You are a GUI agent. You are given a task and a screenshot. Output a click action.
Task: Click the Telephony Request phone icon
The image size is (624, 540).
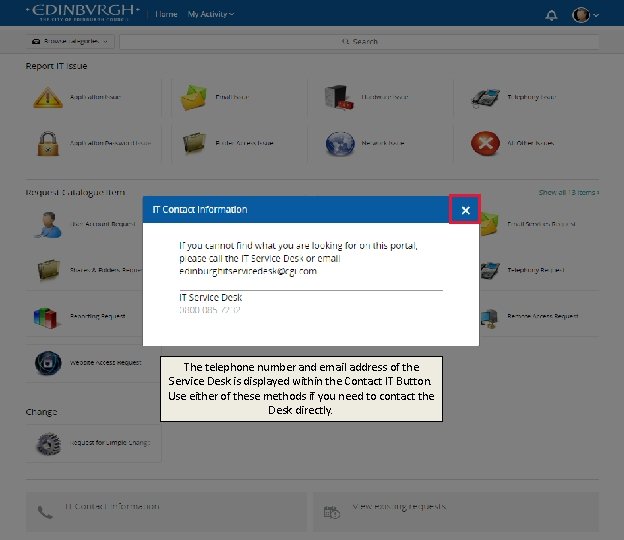pos(490,271)
